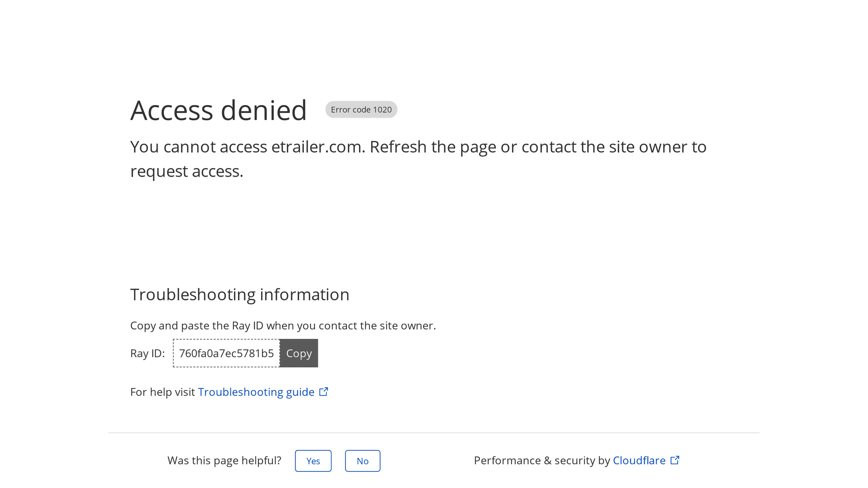Click the "For help visit" text
This screenshot has height=488, width=868.
pyautogui.click(x=162, y=392)
